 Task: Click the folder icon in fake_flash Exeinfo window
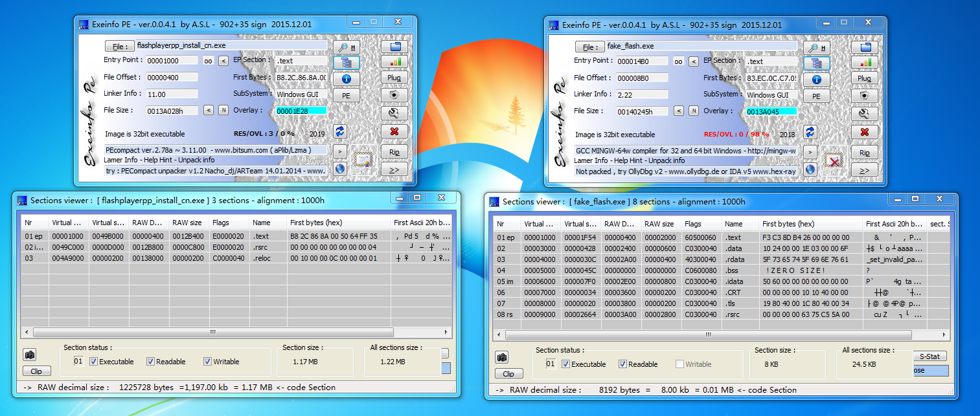point(864,47)
